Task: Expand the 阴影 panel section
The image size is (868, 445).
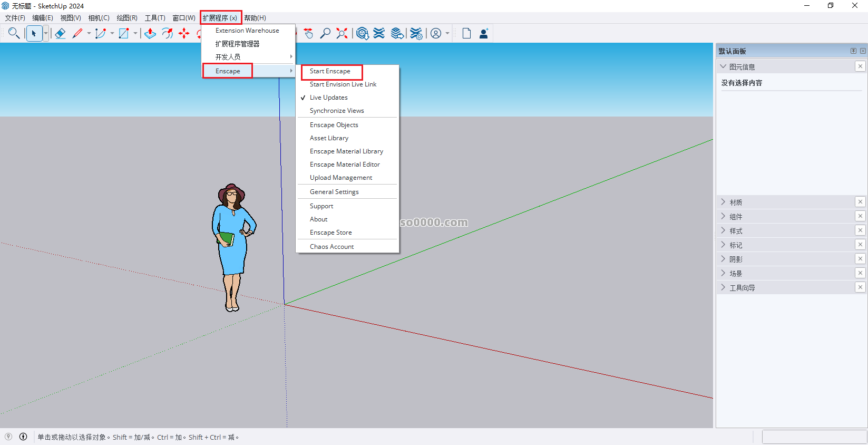Action: [723, 259]
